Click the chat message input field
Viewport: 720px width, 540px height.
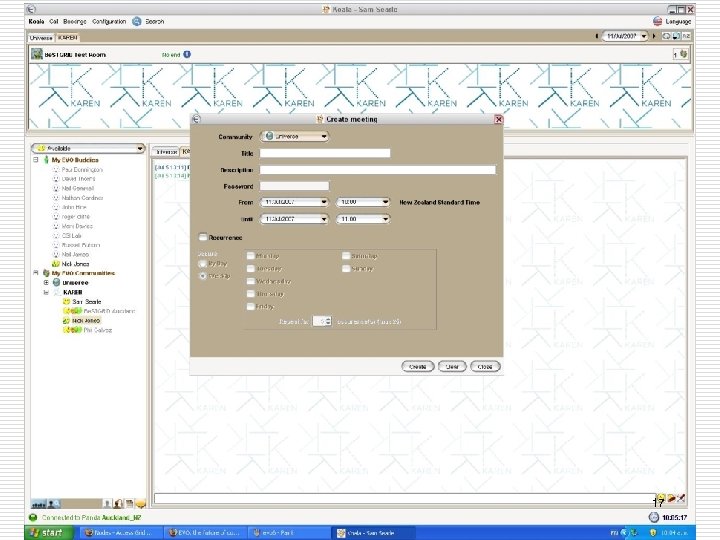pyautogui.click(x=405, y=498)
